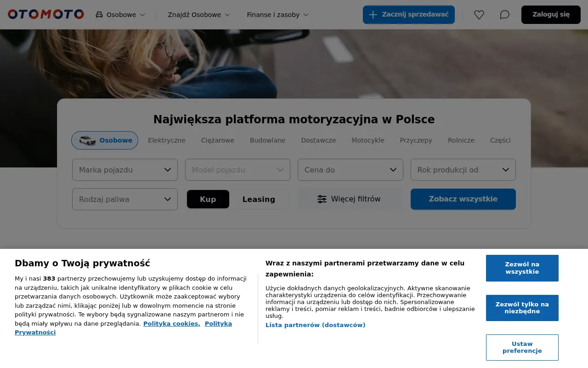Switch to the Budowlane tab
This screenshot has height=368, width=588.
[x=268, y=140]
